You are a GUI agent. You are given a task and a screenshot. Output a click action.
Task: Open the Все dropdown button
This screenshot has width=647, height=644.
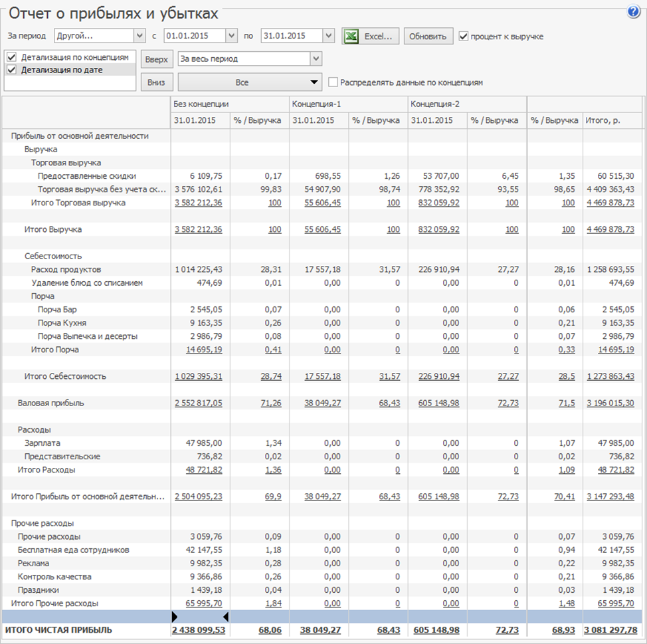coord(250,82)
